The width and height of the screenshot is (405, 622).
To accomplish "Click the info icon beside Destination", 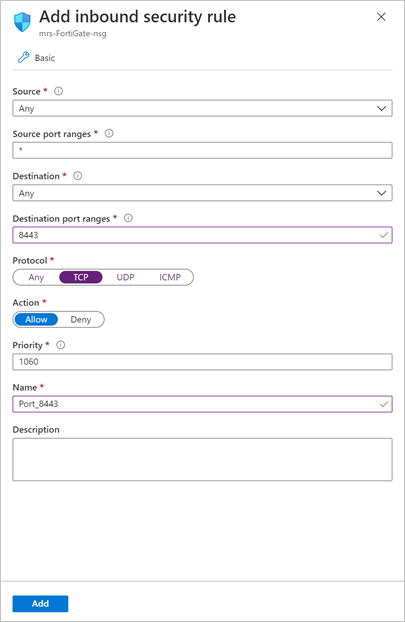I will [x=78, y=176].
